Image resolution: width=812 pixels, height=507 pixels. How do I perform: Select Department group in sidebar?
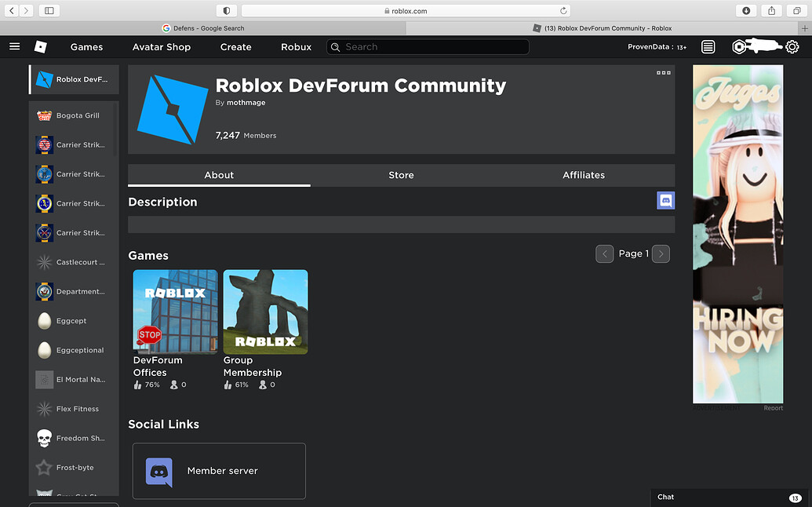point(74,291)
